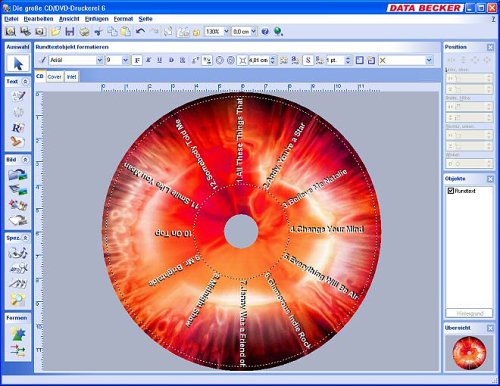Collapse the Spez. tool panel

[x=25, y=238]
